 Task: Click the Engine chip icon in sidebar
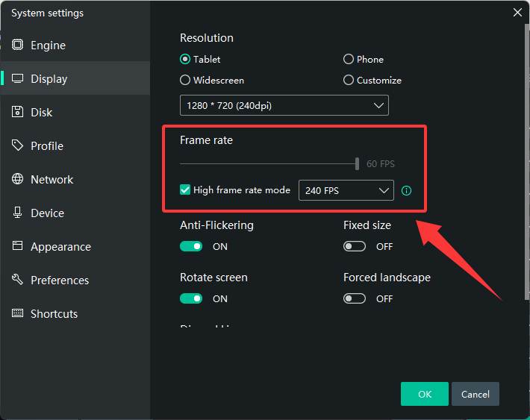18,46
